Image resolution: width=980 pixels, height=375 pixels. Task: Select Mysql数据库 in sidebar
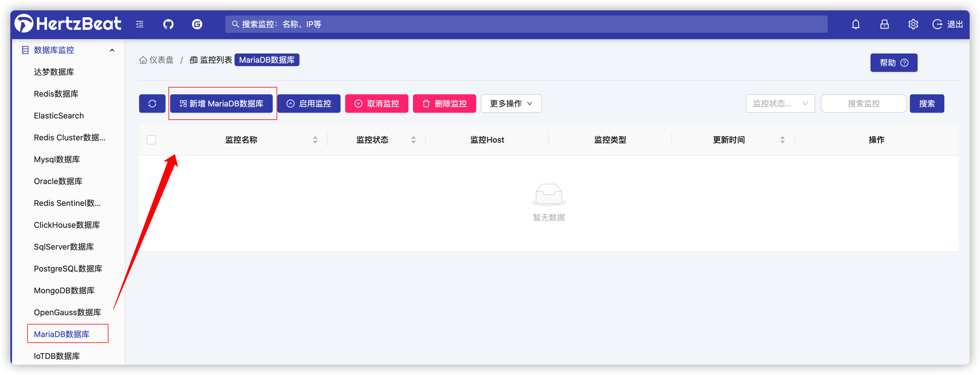click(x=57, y=159)
